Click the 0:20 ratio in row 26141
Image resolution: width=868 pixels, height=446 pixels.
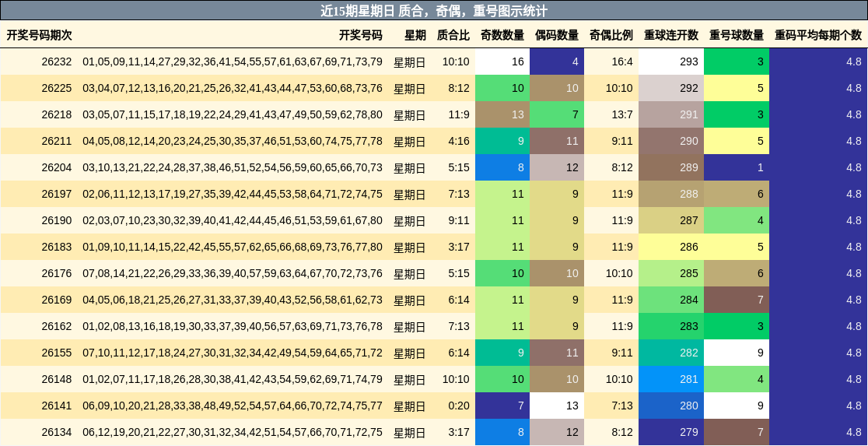(459, 406)
